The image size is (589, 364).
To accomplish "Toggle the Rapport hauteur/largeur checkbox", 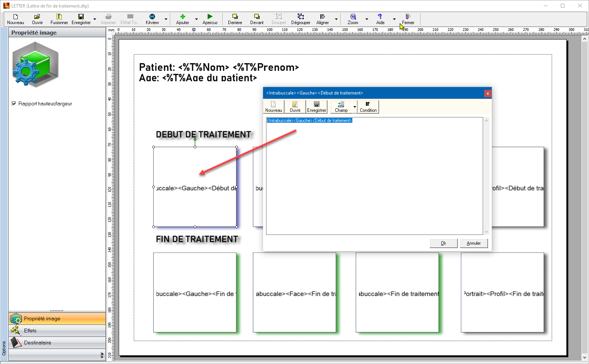I will click(14, 104).
